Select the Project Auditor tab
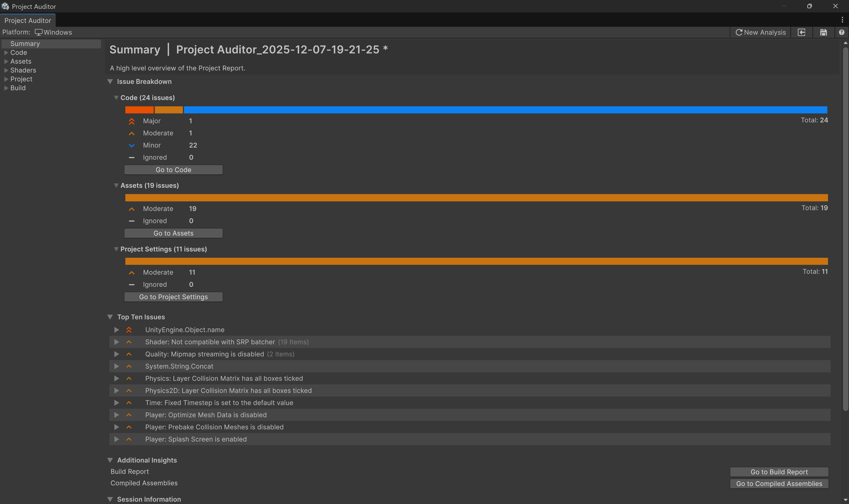Screen dimensions: 849x504 pos(27,20)
